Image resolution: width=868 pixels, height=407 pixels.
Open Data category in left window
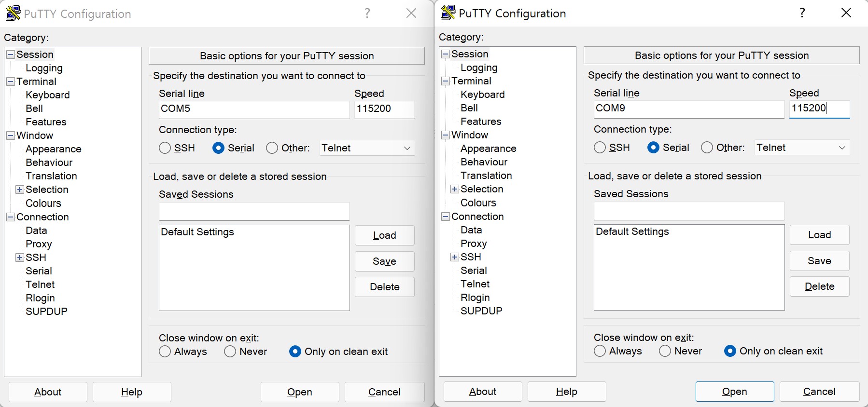[x=36, y=231]
